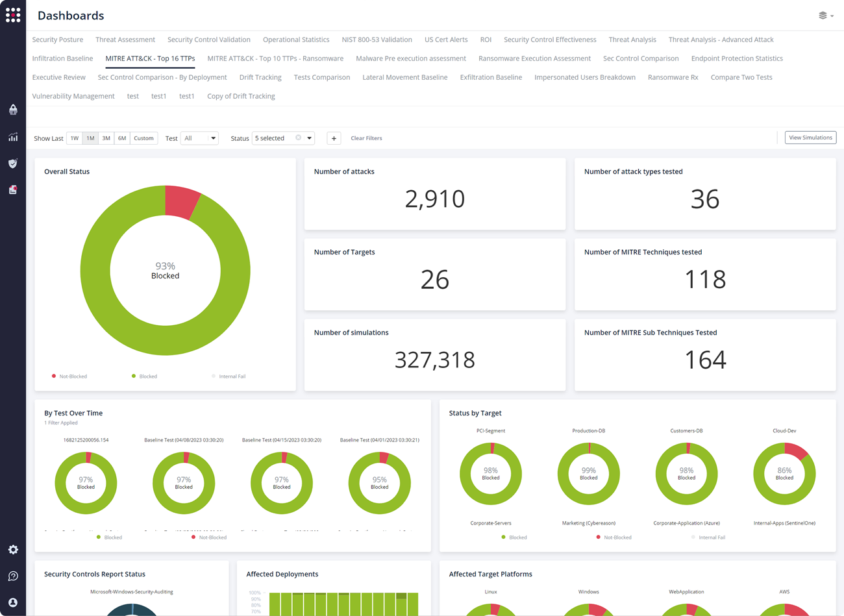This screenshot has width=844, height=616.
Task: Switch time range to 3M
Action: [x=106, y=138]
